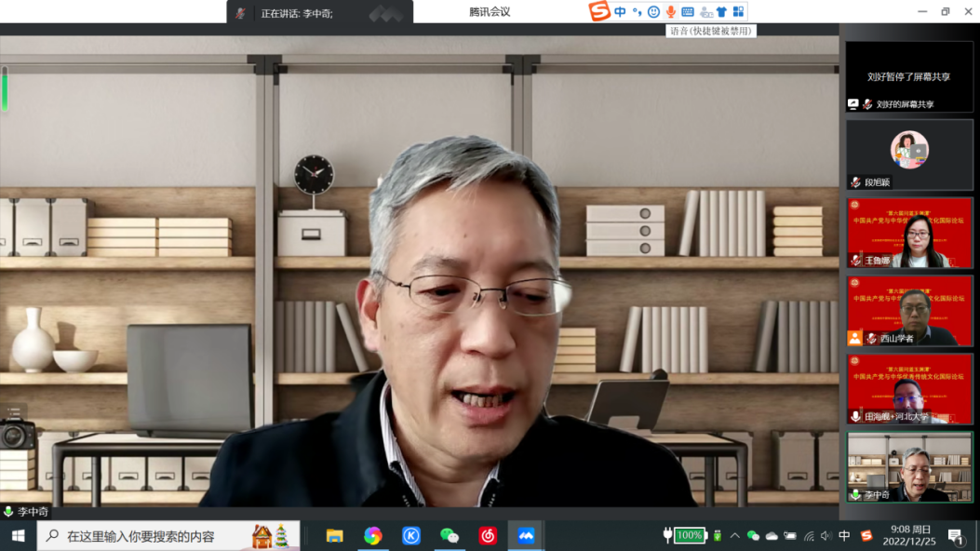This screenshot has height=551, width=980.
Task: Activate Sogou voice input microphone
Action: point(669,11)
